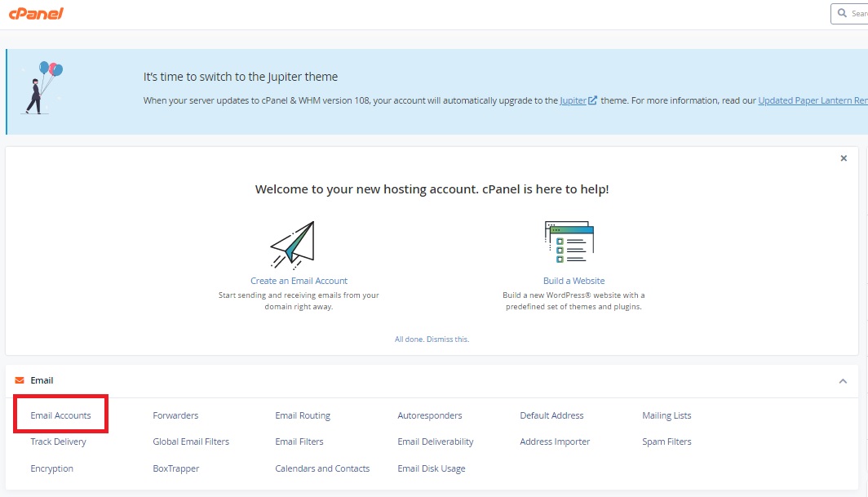The width and height of the screenshot is (868, 497).
Task: Click the welcome heading text
Action: [432, 189]
